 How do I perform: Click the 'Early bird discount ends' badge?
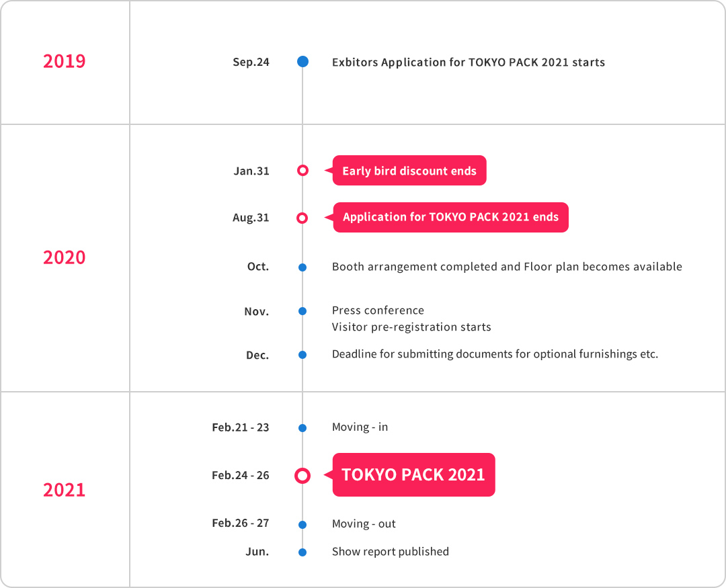point(409,171)
